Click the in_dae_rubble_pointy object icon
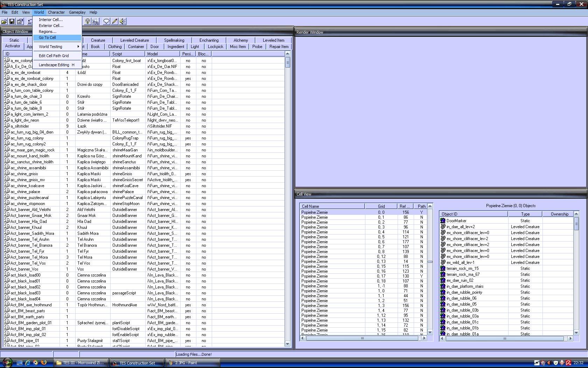 point(443,292)
